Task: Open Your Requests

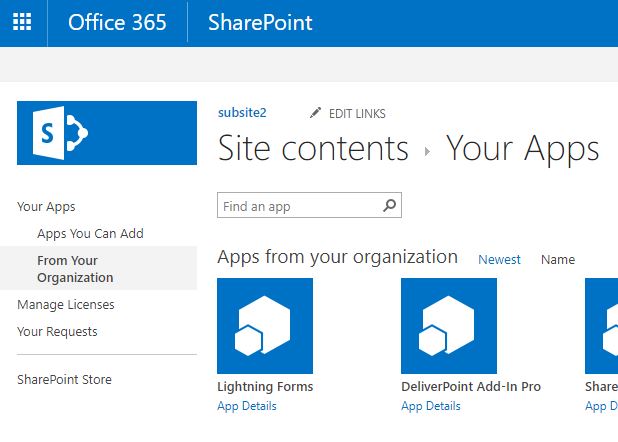Action: [x=57, y=332]
